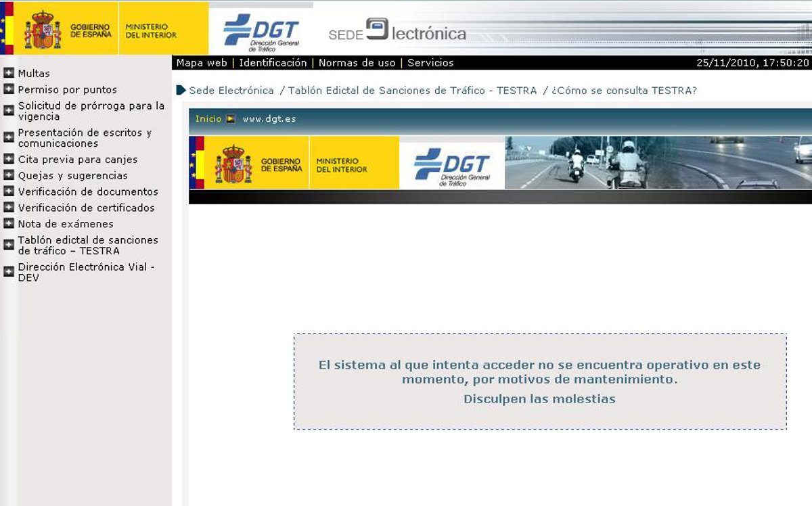
Task: Click the plus icon beside Multas
Action: 9,73
